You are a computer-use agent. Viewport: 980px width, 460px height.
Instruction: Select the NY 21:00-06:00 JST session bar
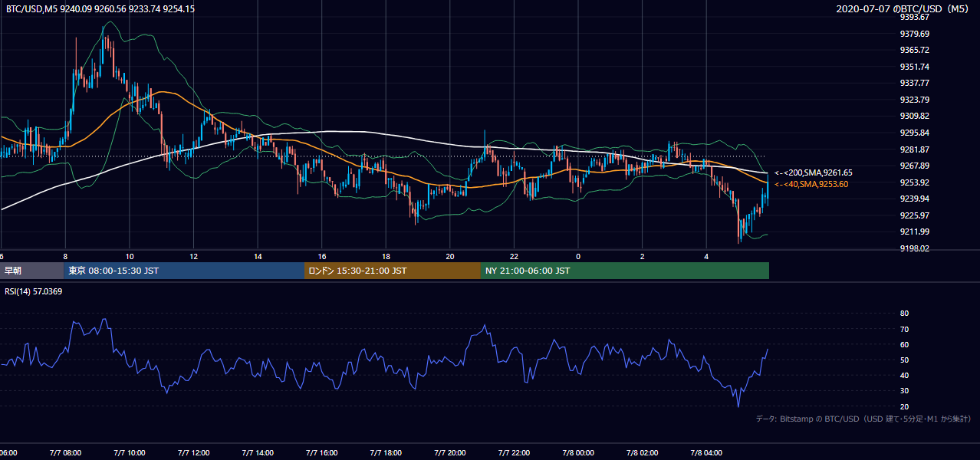click(x=625, y=271)
